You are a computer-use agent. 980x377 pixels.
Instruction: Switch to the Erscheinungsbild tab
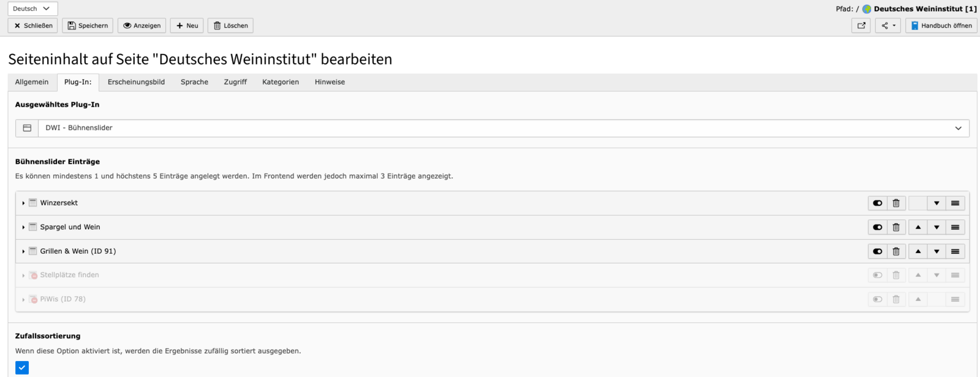tap(136, 82)
